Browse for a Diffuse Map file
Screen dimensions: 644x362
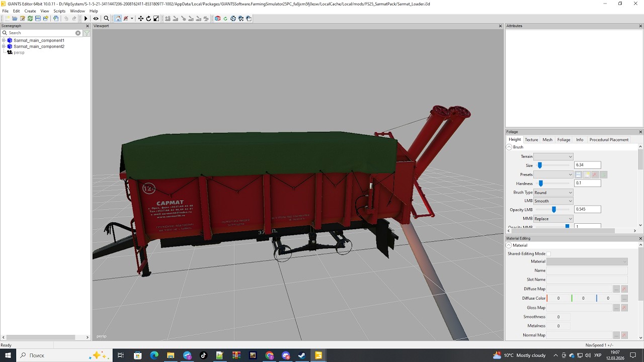coord(616,289)
